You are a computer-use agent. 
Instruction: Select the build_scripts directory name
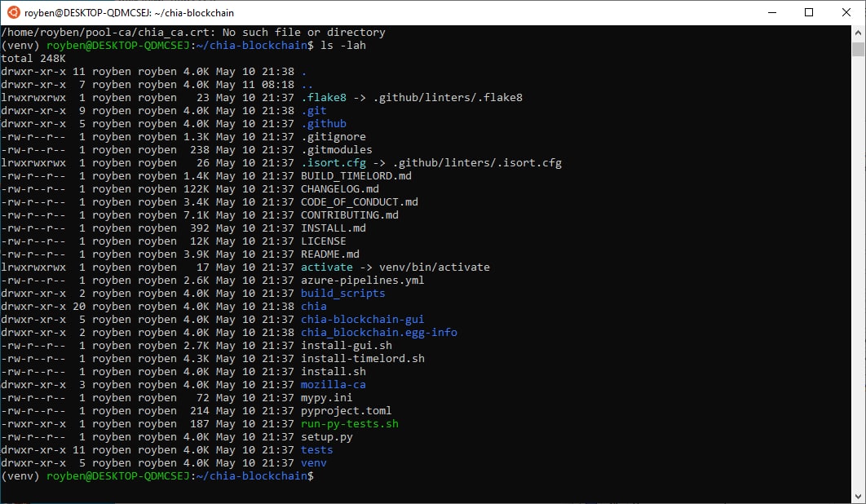343,294
